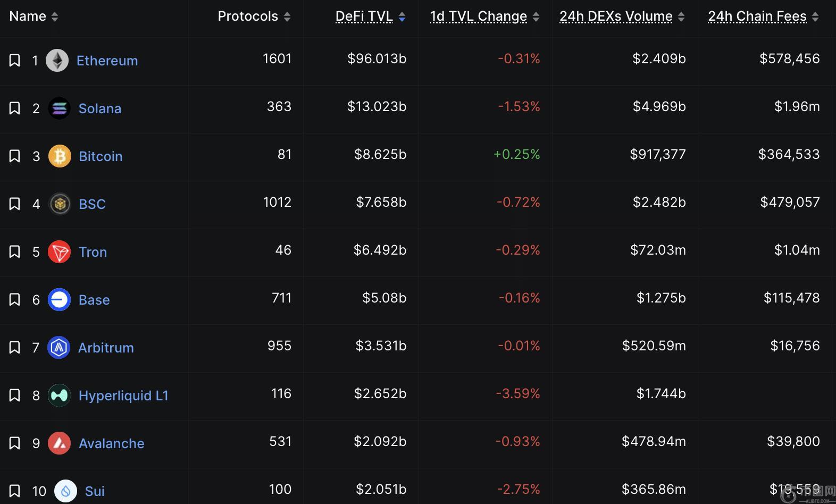
Task: Open the Avalanche chain link
Action: (111, 443)
